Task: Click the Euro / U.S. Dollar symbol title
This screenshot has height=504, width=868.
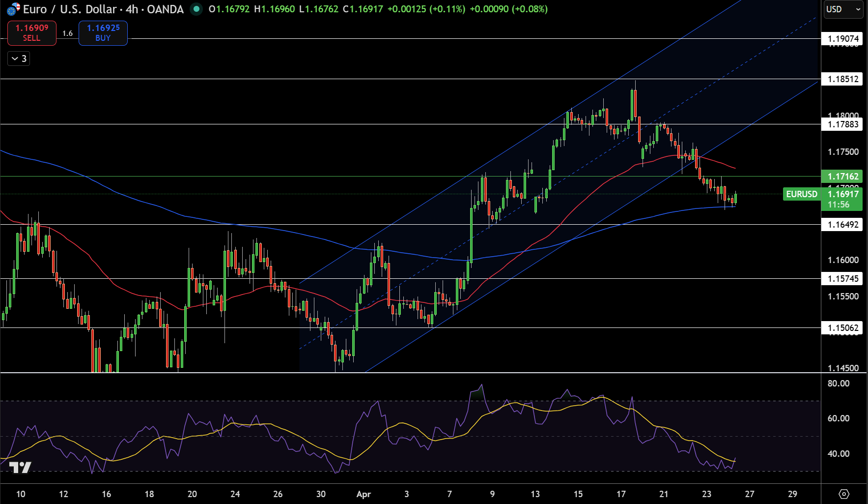Action: coord(103,9)
